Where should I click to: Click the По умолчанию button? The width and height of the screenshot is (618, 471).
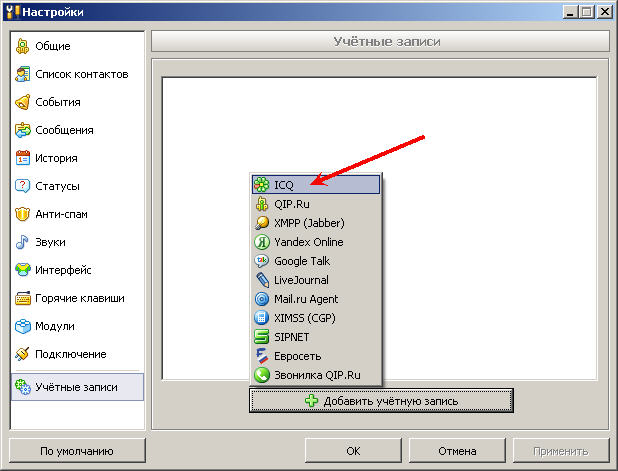[77, 451]
